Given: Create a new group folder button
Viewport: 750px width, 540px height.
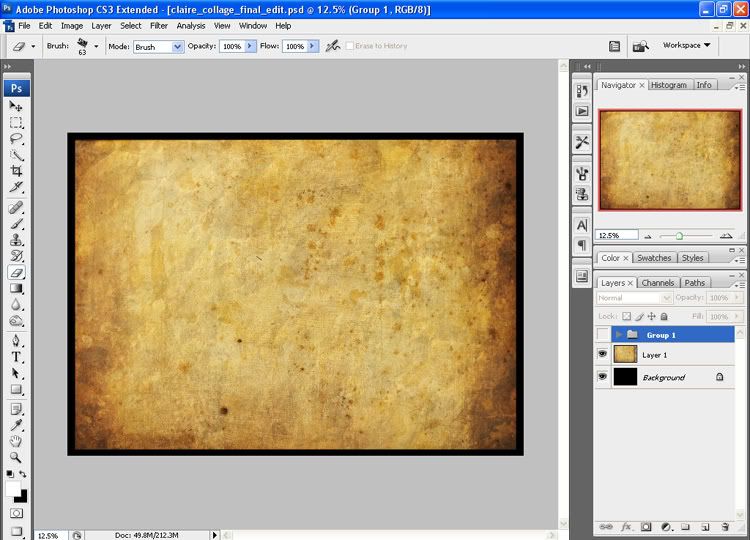Looking at the screenshot, I should click(x=685, y=527).
